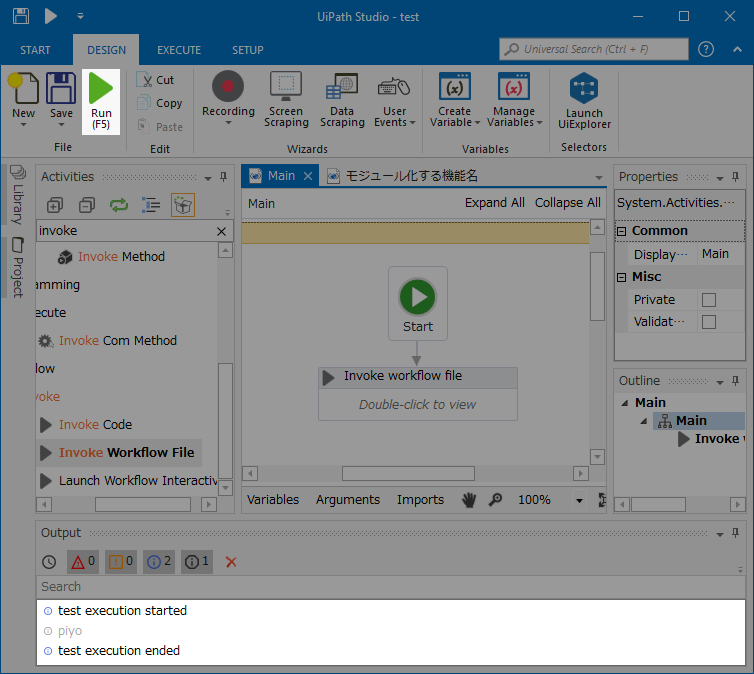Open the User Events menu
This screenshot has width=754, height=674.
click(x=394, y=100)
